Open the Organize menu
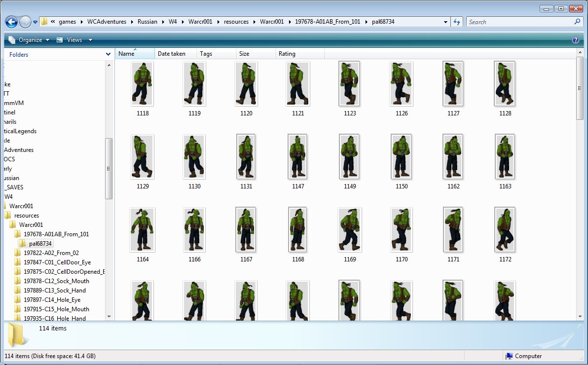 click(x=29, y=40)
